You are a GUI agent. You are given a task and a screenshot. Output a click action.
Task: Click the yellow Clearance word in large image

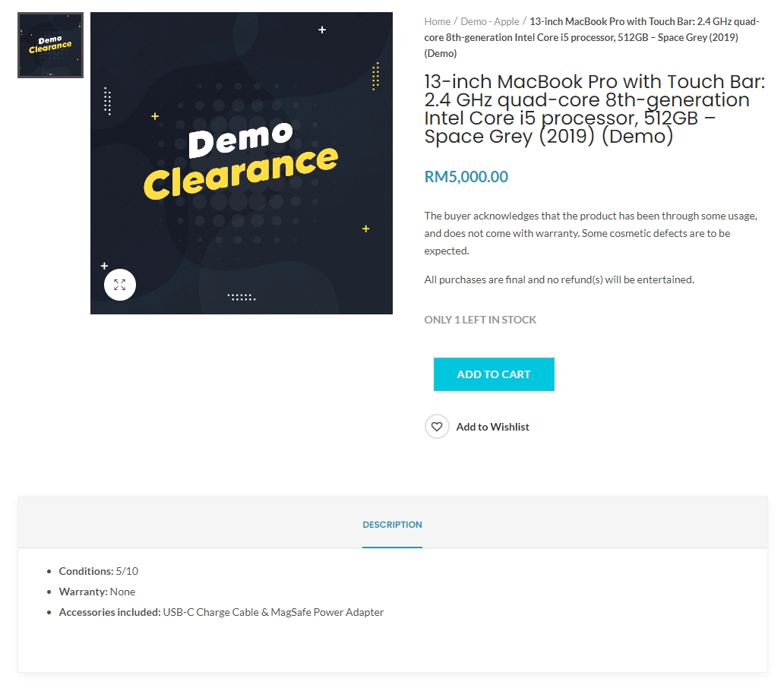pos(241,173)
